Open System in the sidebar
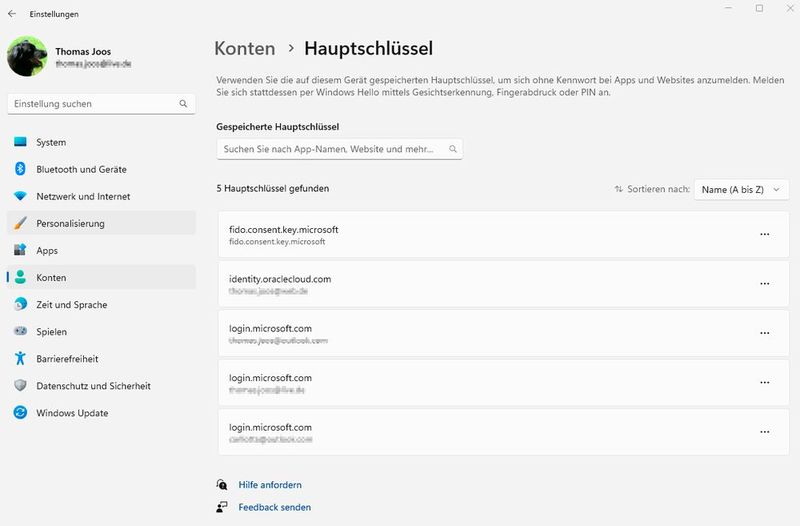Screen dimensions: 800x526 coord(102,142)
